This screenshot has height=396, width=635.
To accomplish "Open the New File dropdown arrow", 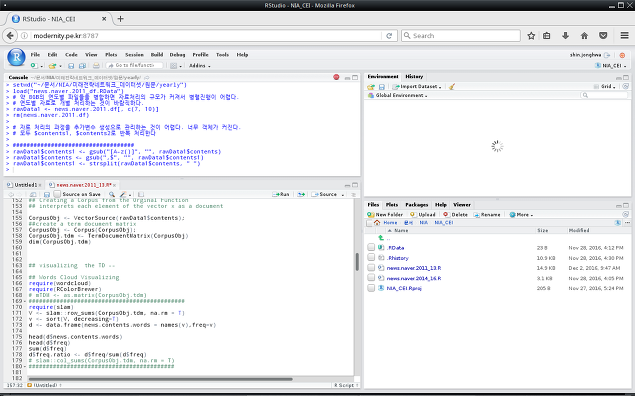I will (42, 66).
